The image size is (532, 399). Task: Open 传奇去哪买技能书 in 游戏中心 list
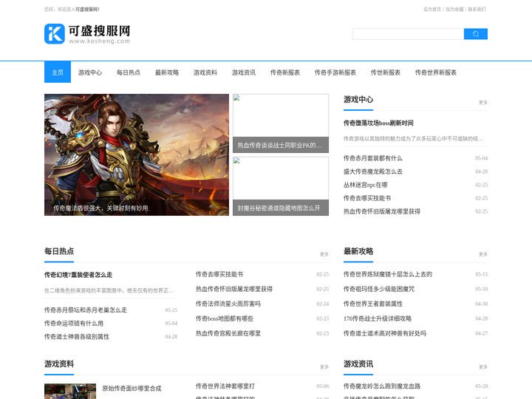366,198
